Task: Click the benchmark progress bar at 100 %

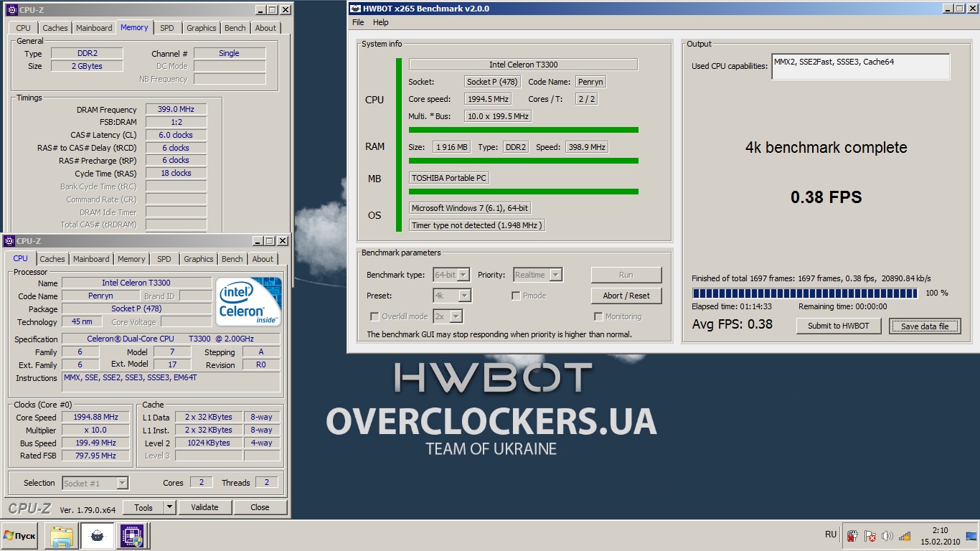Action: pyautogui.click(x=805, y=293)
